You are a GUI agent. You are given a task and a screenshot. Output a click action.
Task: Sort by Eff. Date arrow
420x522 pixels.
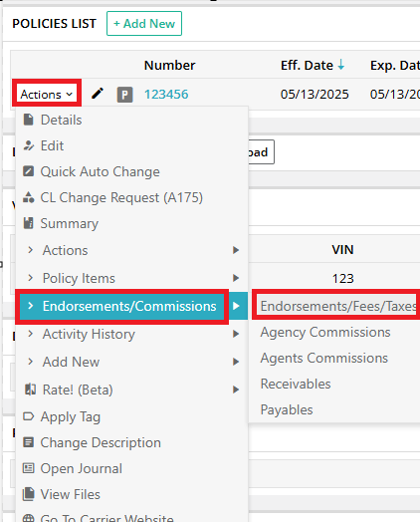[x=341, y=64]
